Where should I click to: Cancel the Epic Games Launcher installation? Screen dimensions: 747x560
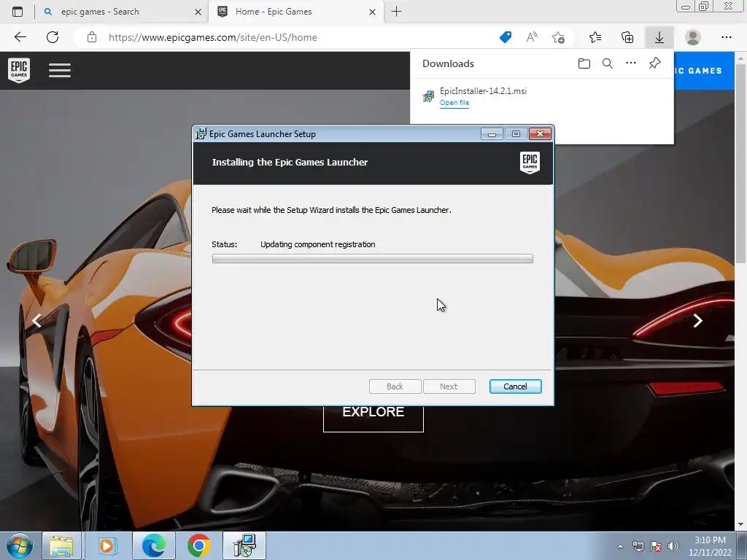point(515,386)
